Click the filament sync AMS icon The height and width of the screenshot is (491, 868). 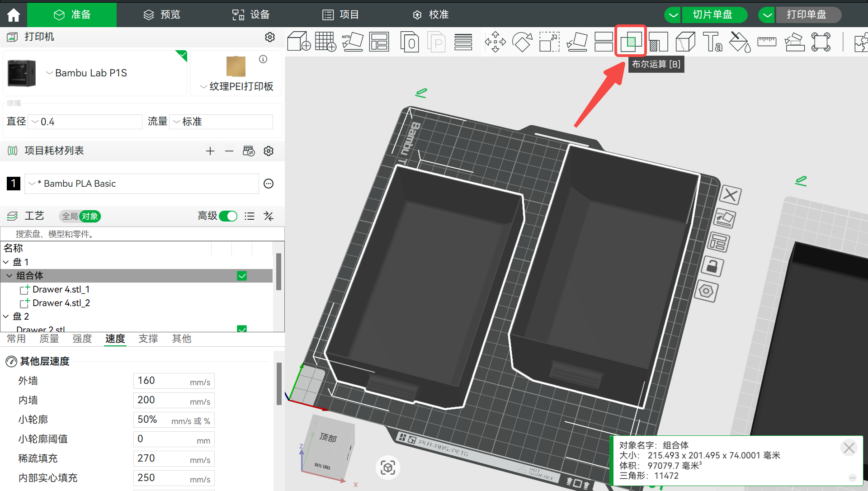(x=249, y=151)
